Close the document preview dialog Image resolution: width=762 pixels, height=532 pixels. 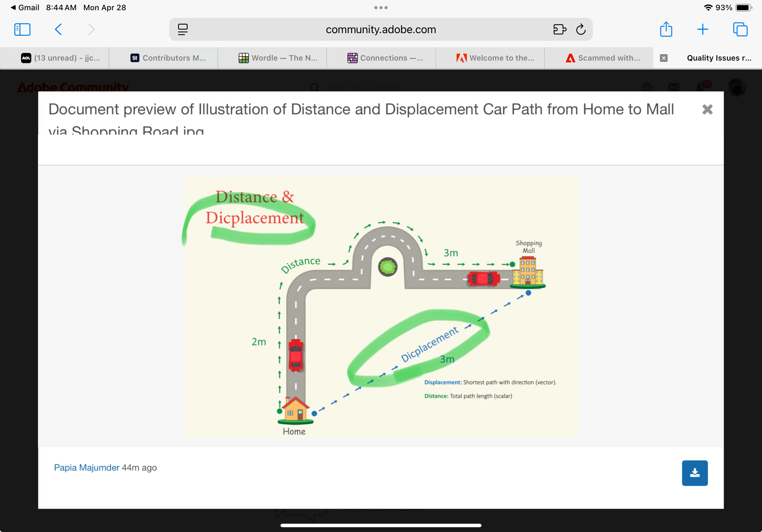(x=707, y=109)
